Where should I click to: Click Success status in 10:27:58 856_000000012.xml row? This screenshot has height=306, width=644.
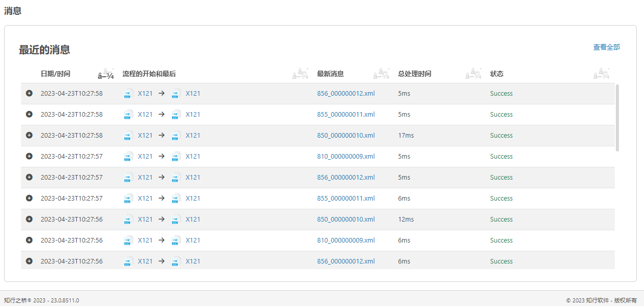click(501, 94)
